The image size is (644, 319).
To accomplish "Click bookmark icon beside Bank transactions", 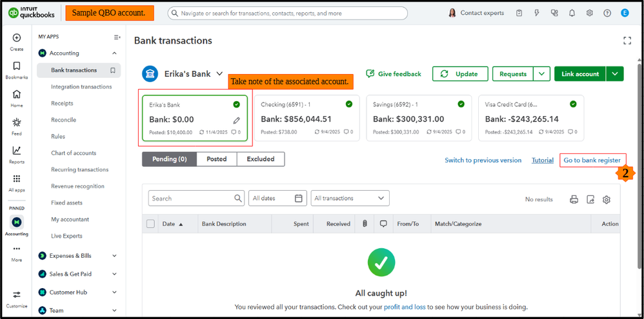I will tap(113, 70).
